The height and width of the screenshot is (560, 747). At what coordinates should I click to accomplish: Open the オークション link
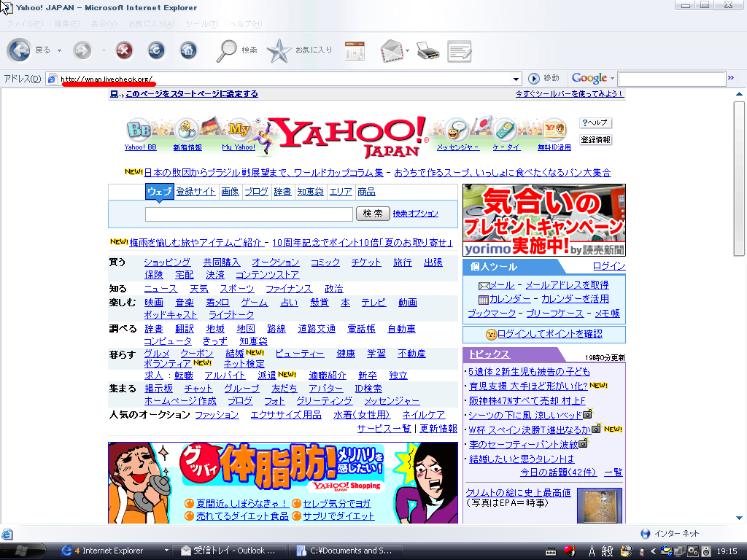(x=275, y=262)
